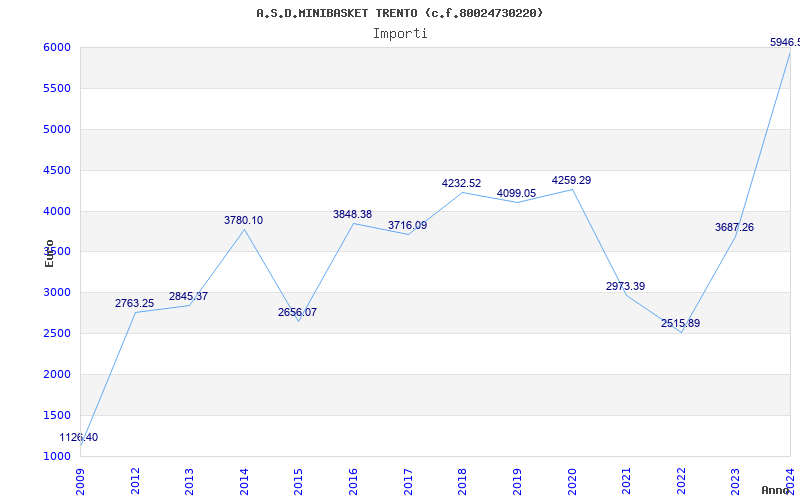
Task: Select the 2763.25 data label
Action: tap(134, 303)
